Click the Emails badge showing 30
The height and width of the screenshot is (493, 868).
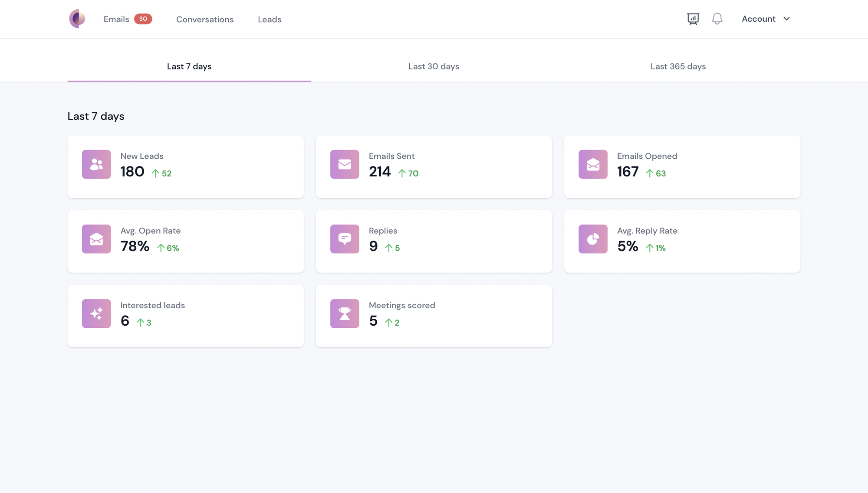[x=143, y=19]
